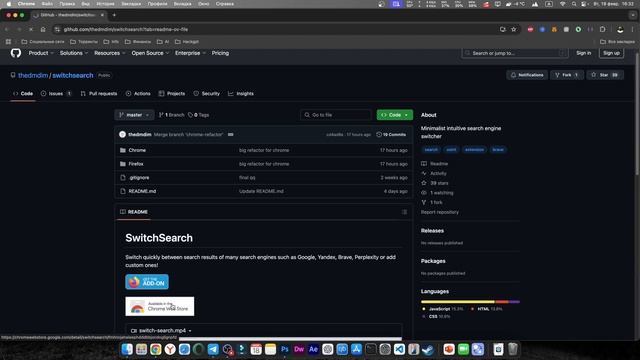The height and width of the screenshot is (360, 640).
Task: Open the Firefox folder in file list
Action: pyautogui.click(x=136, y=164)
